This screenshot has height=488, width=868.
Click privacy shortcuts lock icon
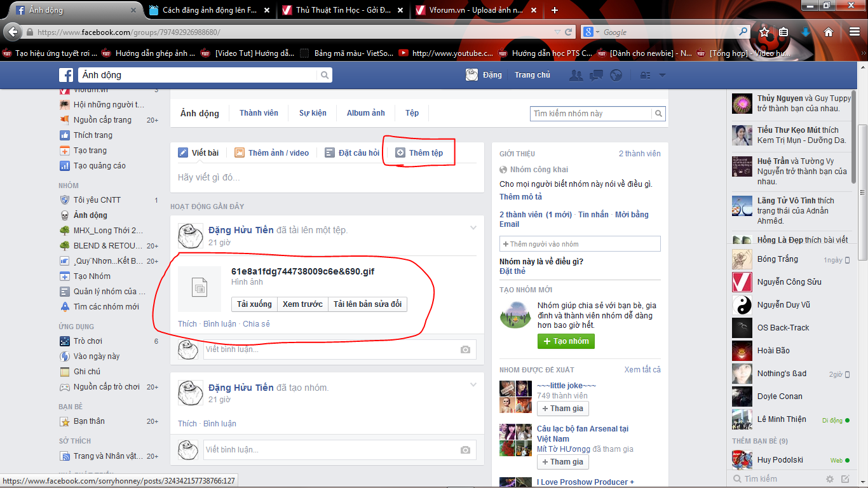[645, 75]
